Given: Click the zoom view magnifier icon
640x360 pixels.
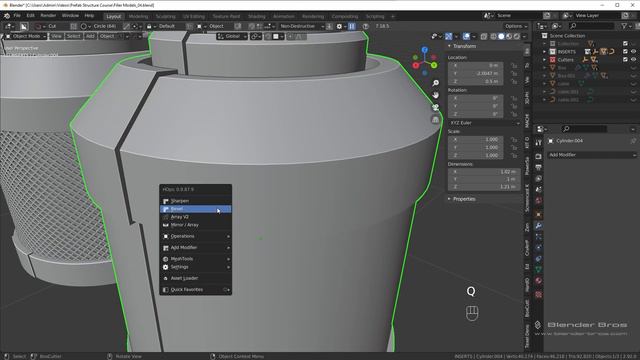Looking at the screenshot, I should [436, 83].
